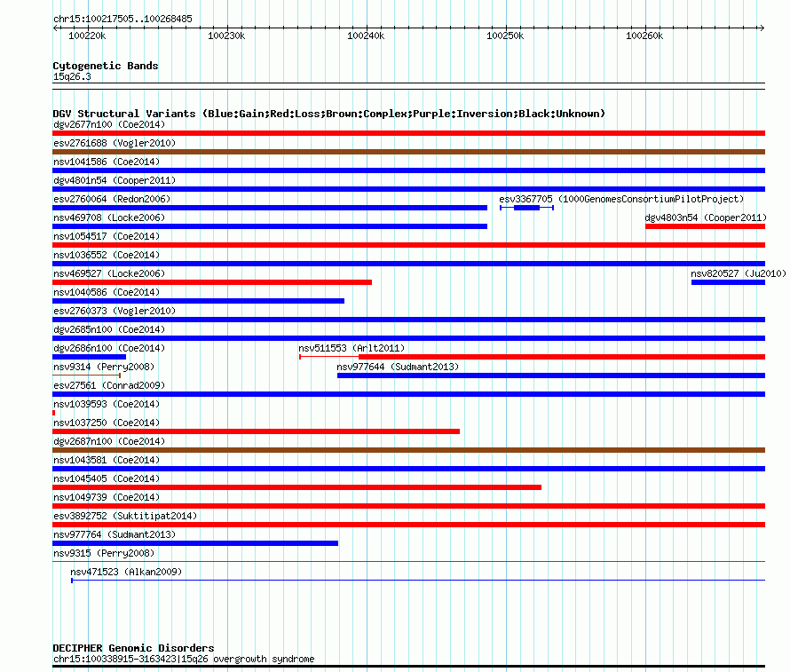Select the nsv820527 blue gain bar
Screen dimensions: 790x672
click(728, 282)
